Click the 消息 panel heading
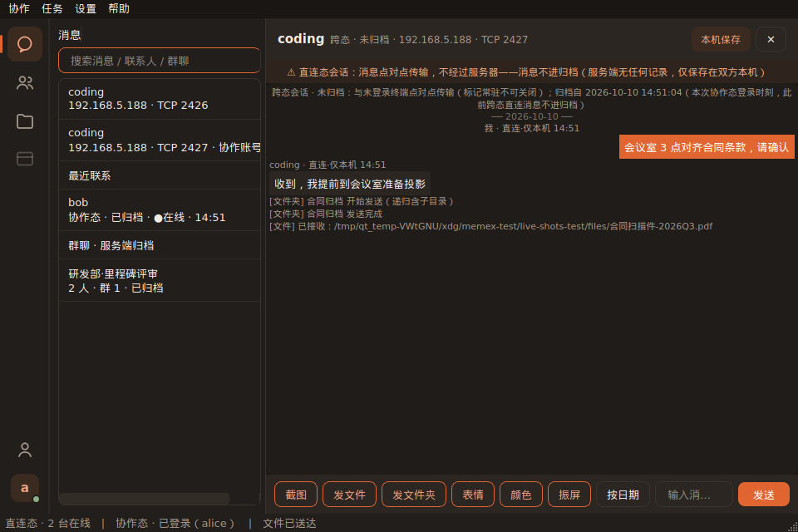This screenshot has width=798, height=532. click(69, 35)
